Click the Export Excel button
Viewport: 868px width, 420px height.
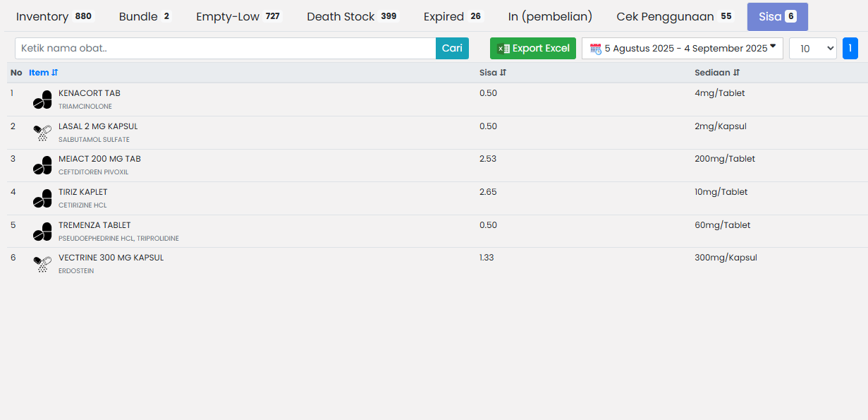(533, 49)
